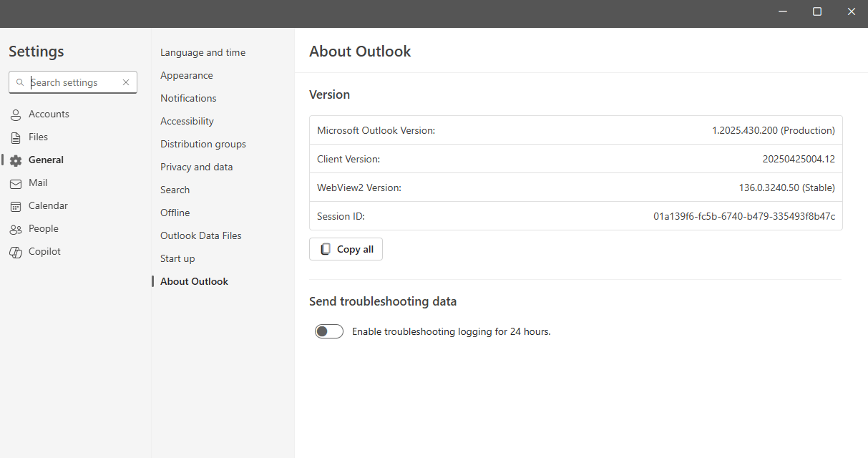Click the Copilot icon in sidebar
The height and width of the screenshot is (458, 868).
(16, 252)
